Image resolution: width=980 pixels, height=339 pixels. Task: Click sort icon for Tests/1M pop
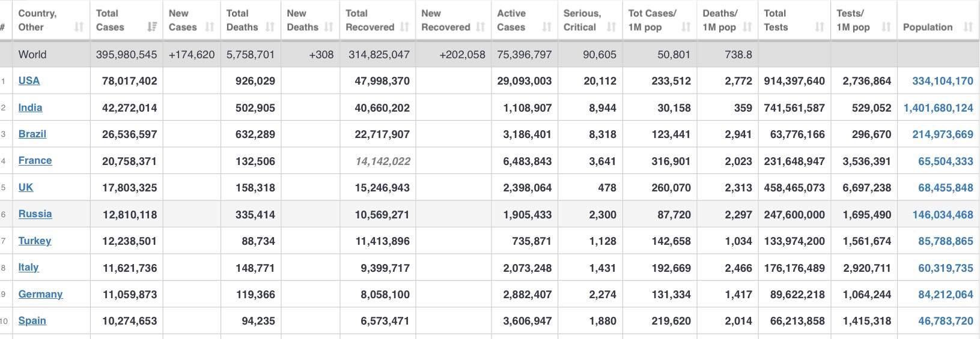click(886, 27)
